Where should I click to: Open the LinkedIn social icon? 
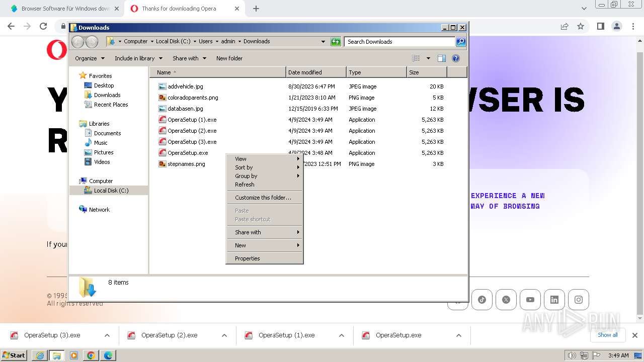click(554, 300)
